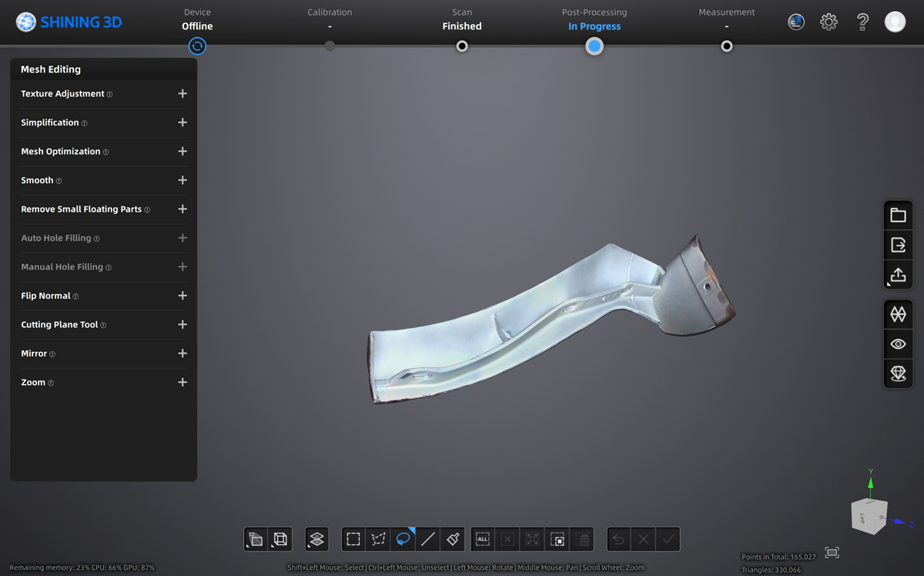This screenshot has height=576, width=924.
Task: Click the Flip Normal info icon
Action: coord(75,296)
